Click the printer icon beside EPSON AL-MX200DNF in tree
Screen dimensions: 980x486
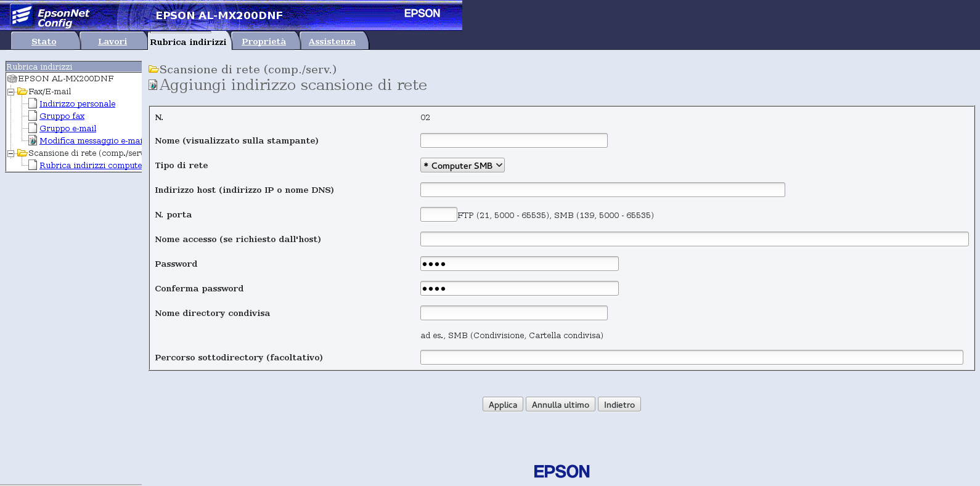[12, 79]
